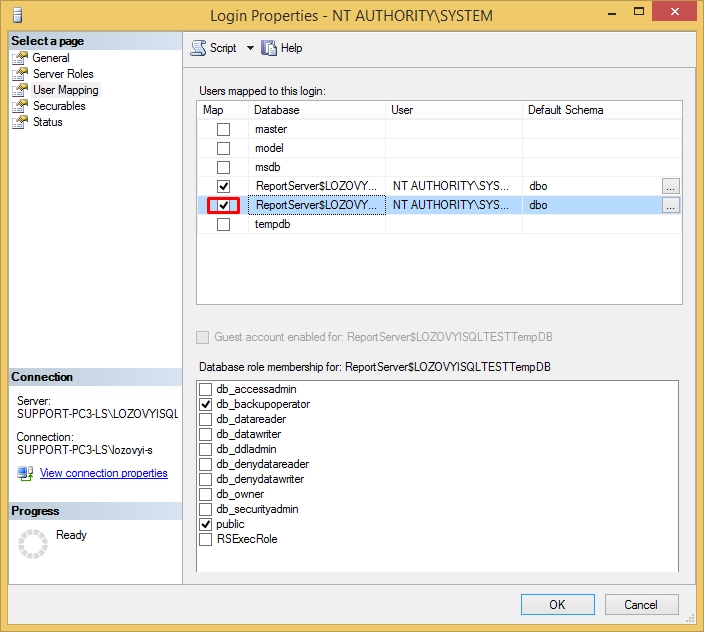Select the msdb database cell
This screenshot has height=632, width=704.
tap(317, 167)
